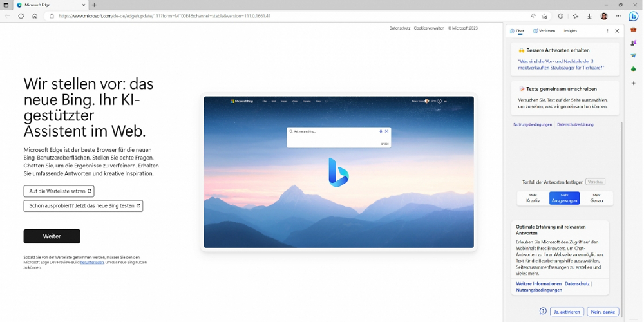Image resolution: width=644 pixels, height=322 pixels.
Task: Open the Datenschutz link at page top
Action: 400,28
